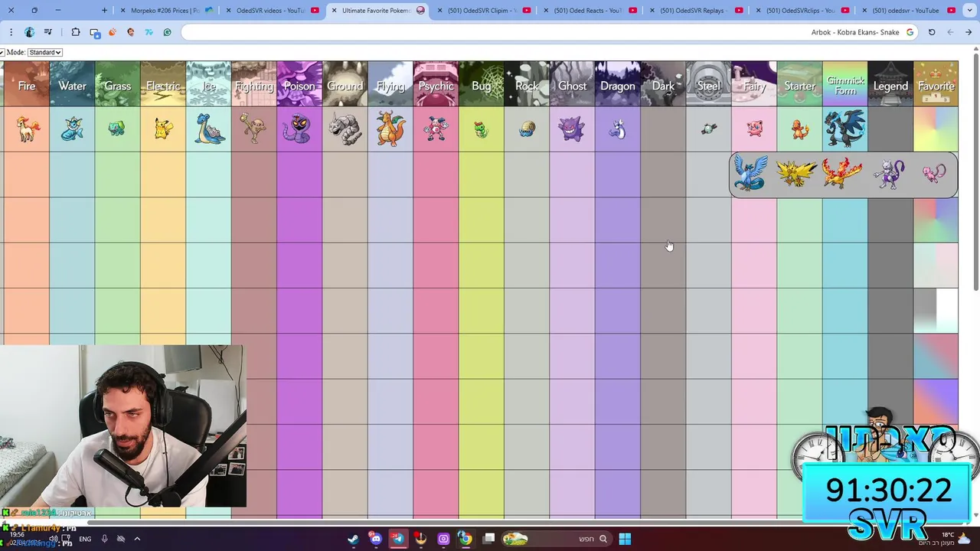980x551 pixels.
Task: Click the taskbar microphone icon
Action: pos(105,539)
